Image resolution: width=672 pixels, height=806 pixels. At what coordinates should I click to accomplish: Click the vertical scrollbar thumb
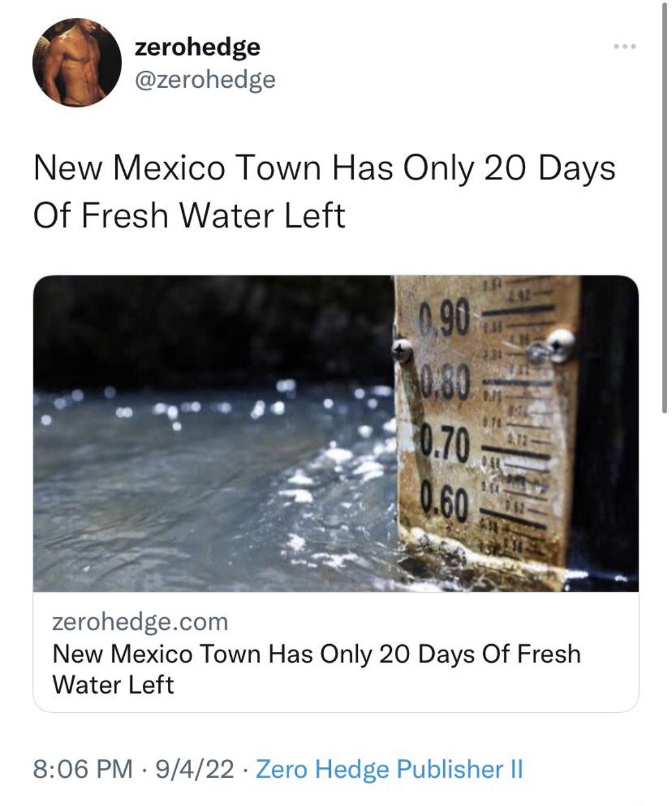664,209
